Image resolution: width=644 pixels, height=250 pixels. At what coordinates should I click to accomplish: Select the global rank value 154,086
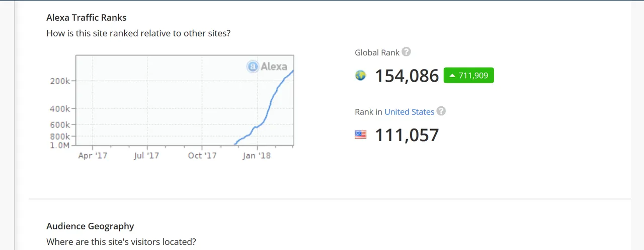click(407, 76)
